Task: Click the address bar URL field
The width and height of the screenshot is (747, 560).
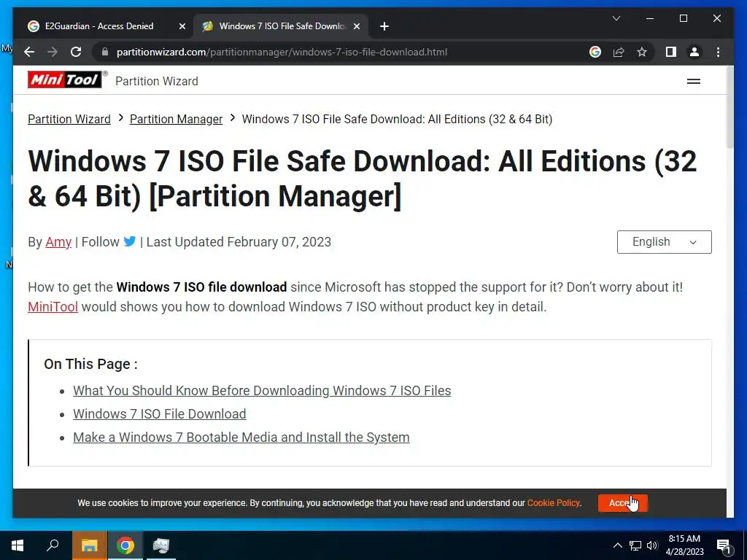Action: 282,52
